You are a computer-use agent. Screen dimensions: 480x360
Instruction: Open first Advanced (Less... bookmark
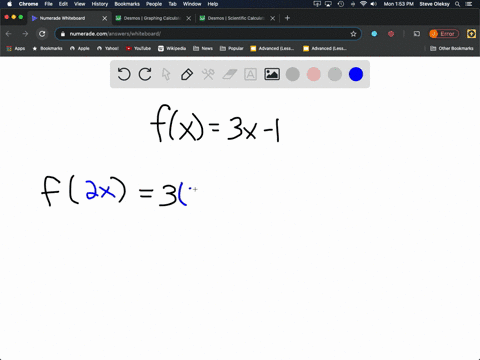tap(272, 48)
